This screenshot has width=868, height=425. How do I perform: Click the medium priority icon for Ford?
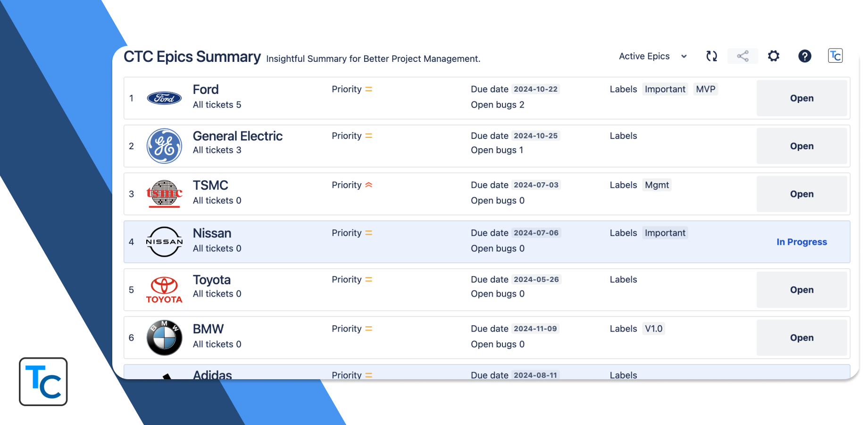pos(369,89)
